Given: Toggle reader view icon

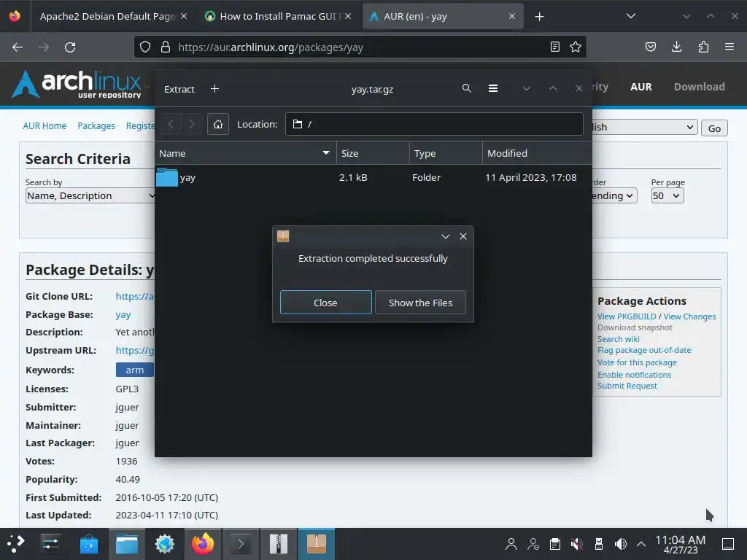Looking at the screenshot, I should 555,47.
